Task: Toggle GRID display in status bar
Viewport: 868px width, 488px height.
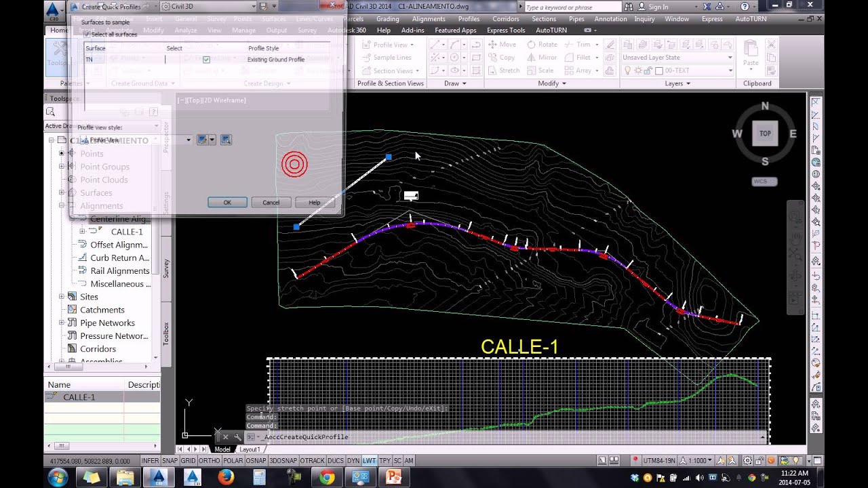Action: [x=188, y=461]
